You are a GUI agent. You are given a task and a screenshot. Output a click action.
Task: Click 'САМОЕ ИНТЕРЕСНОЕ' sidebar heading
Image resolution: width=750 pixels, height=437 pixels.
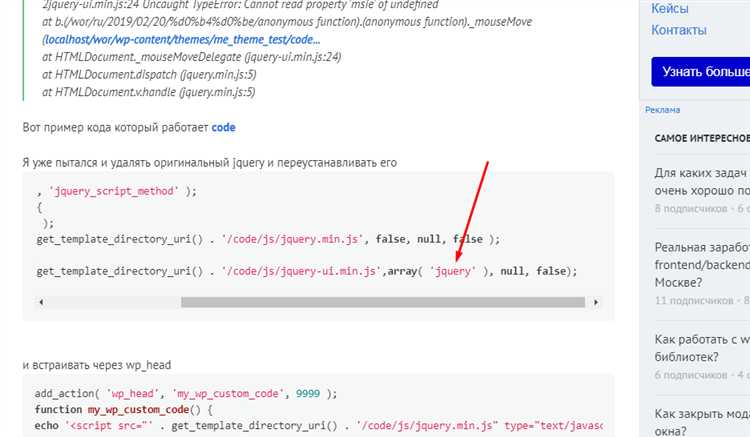coord(702,139)
